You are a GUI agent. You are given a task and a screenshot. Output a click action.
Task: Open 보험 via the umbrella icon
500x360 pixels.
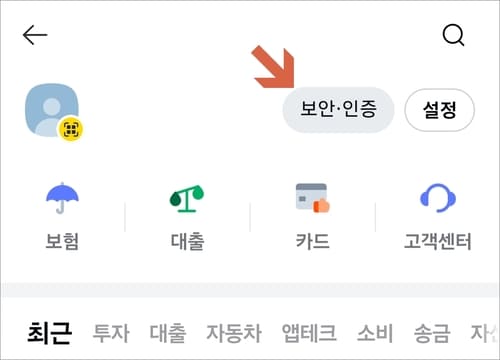(62, 198)
